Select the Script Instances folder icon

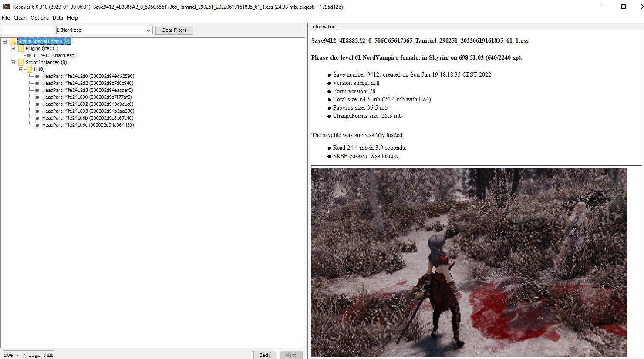tap(21, 62)
